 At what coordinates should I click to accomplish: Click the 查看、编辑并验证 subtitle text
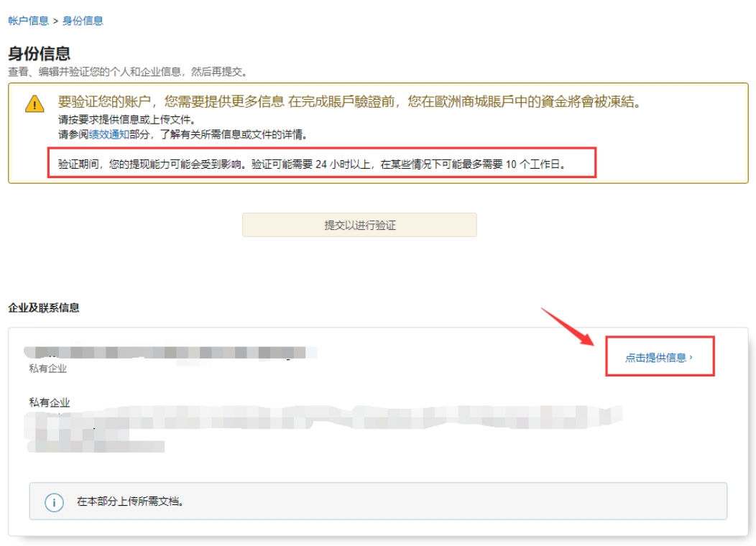tap(128, 72)
